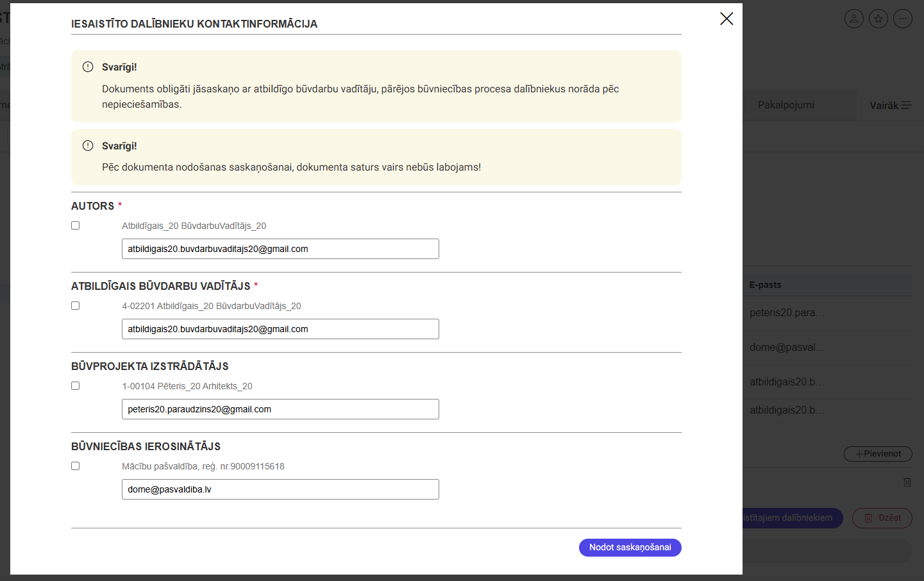Switch to the Pakalpojumi tab
The image size is (924, 581).
[786, 105]
